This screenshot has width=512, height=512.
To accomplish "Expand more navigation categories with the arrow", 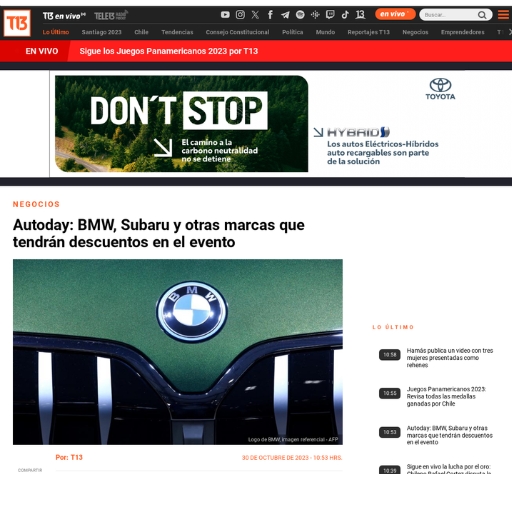I will coord(510,32).
